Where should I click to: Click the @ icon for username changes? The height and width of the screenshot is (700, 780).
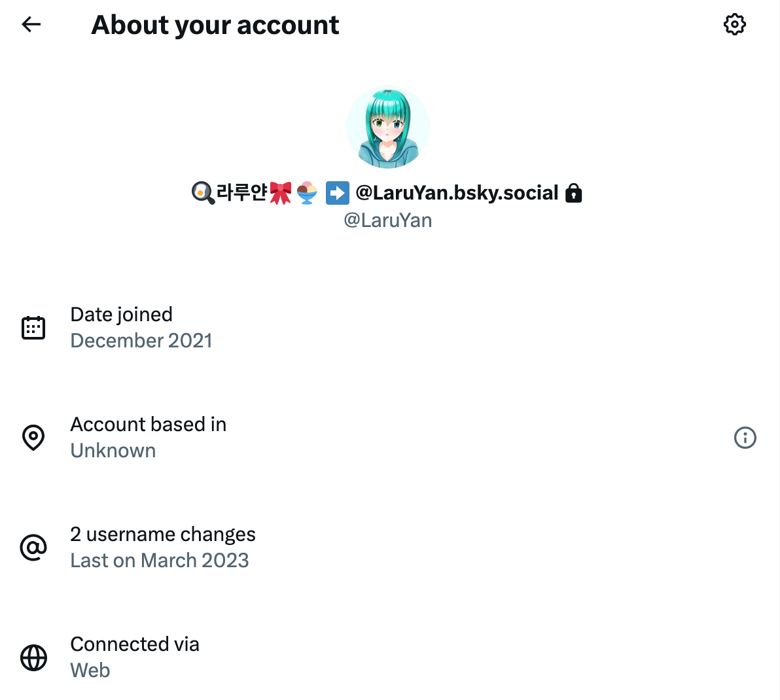click(x=33, y=548)
